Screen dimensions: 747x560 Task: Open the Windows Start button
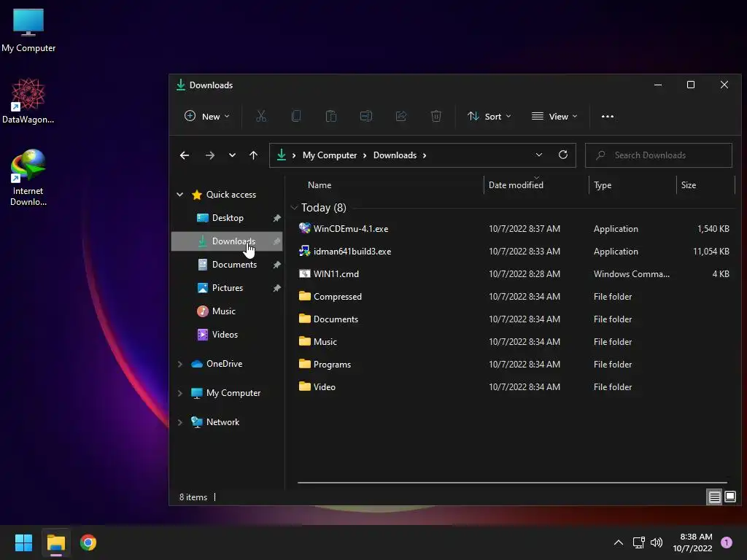23,542
